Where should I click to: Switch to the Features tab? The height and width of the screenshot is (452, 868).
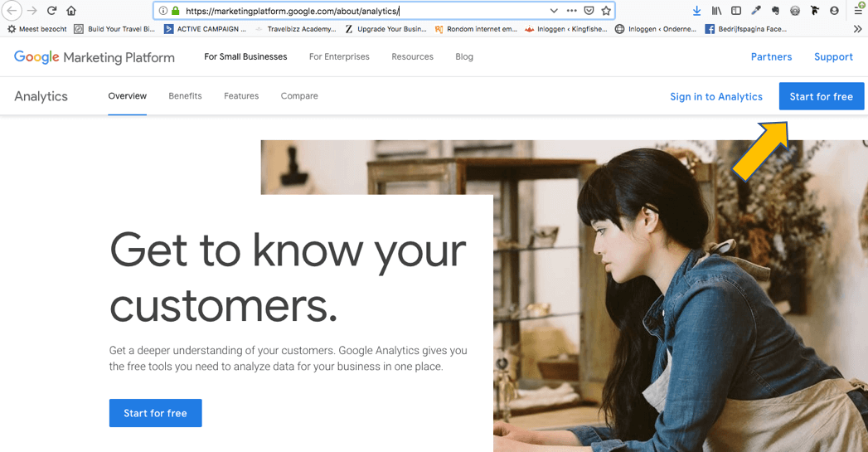[x=240, y=96]
